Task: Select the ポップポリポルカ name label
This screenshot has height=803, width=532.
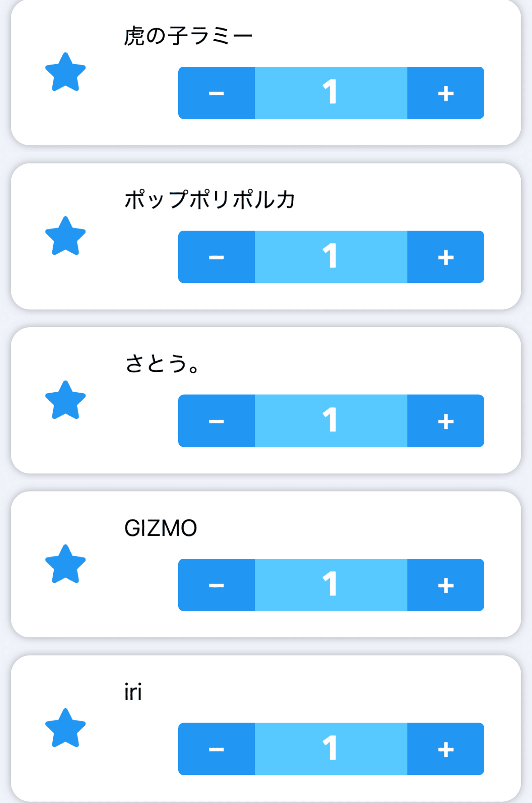Action: (x=210, y=200)
